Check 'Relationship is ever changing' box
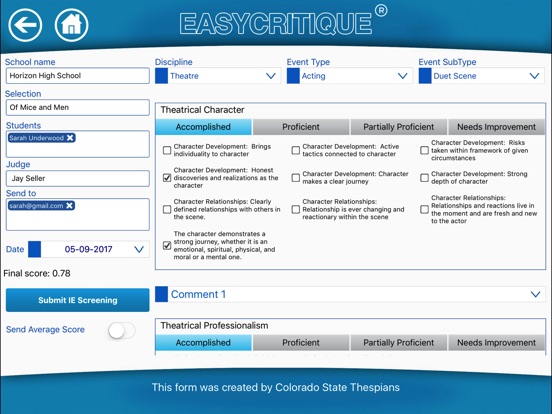Image resolution: width=552 pixels, height=414 pixels. coord(296,209)
